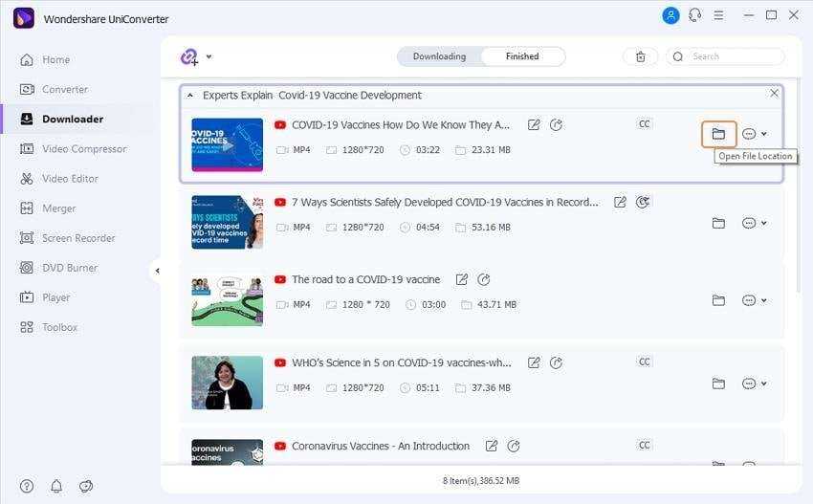The width and height of the screenshot is (813, 504).
Task: Open the user account profile icon
Action: tap(670, 16)
